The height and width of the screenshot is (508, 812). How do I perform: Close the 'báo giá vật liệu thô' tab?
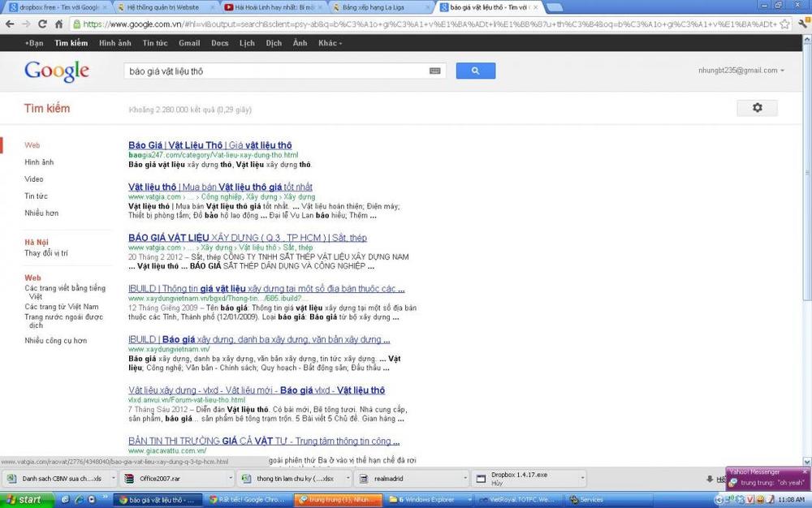click(535, 7)
